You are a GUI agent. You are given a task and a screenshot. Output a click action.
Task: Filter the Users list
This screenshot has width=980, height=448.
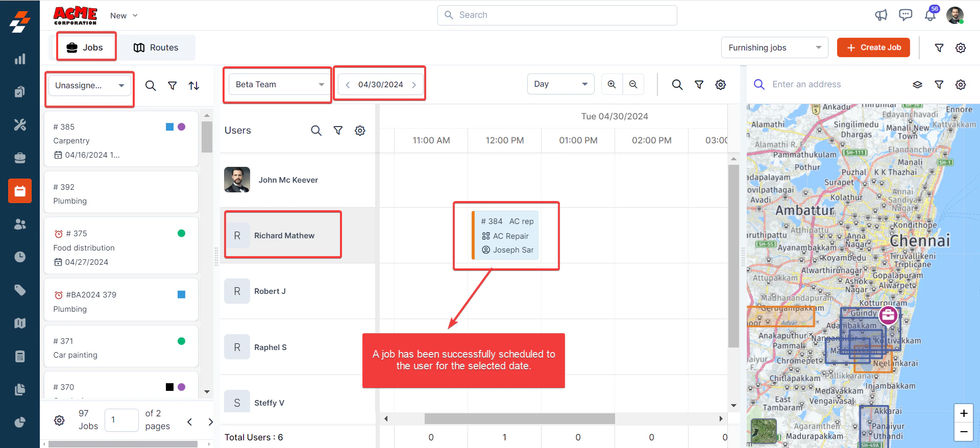(338, 131)
